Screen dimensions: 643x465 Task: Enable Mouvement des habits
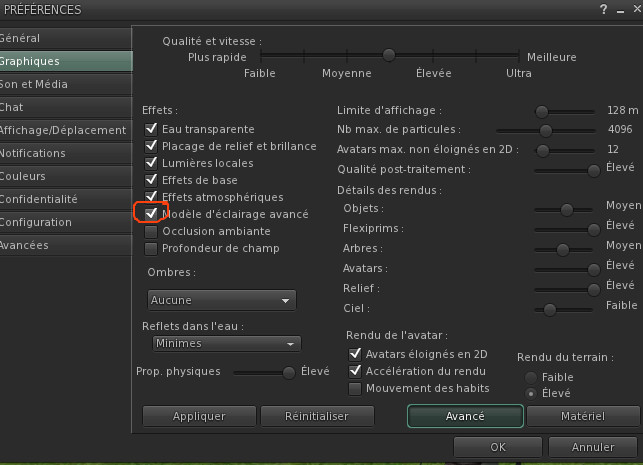pos(355,388)
